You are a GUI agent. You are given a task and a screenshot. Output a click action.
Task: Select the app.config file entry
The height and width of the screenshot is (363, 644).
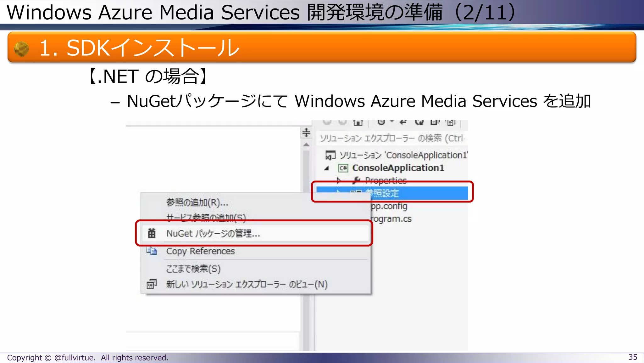pyautogui.click(x=389, y=206)
